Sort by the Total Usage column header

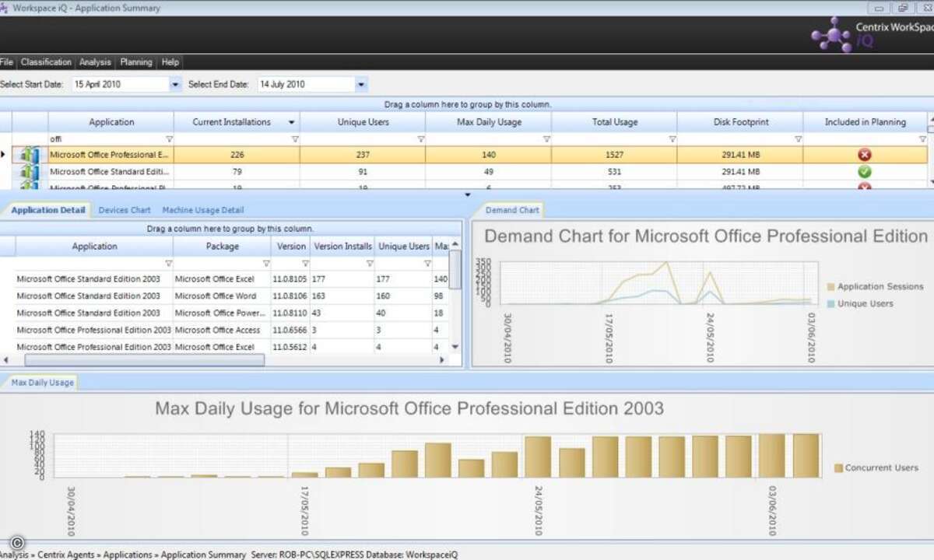click(614, 122)
